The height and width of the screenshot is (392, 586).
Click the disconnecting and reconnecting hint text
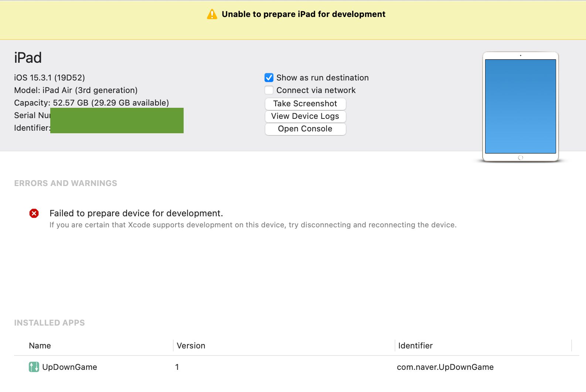coord(253,225)
